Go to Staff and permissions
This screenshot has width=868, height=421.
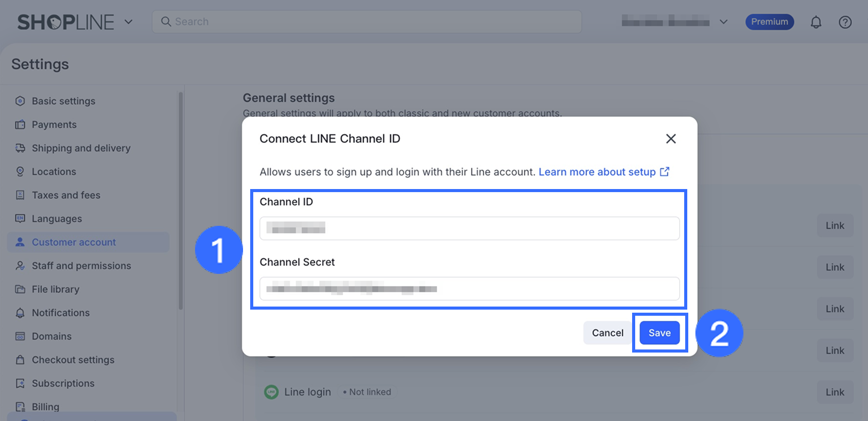point(81,266)
